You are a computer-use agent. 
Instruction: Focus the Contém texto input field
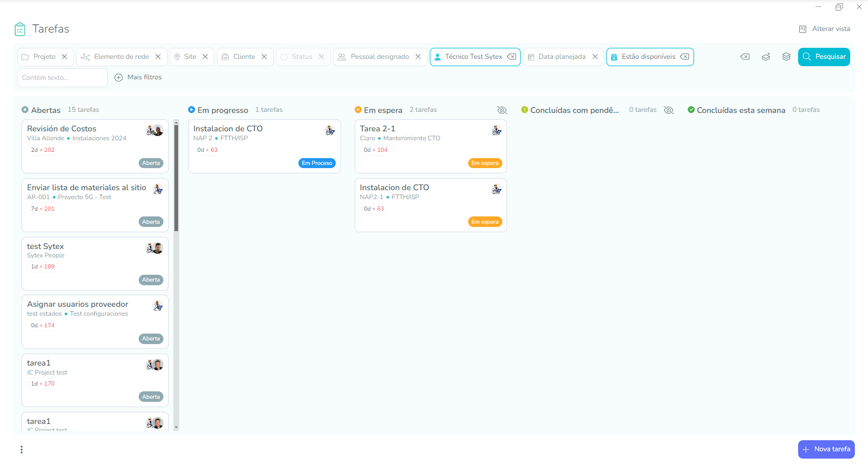point(63,78)
